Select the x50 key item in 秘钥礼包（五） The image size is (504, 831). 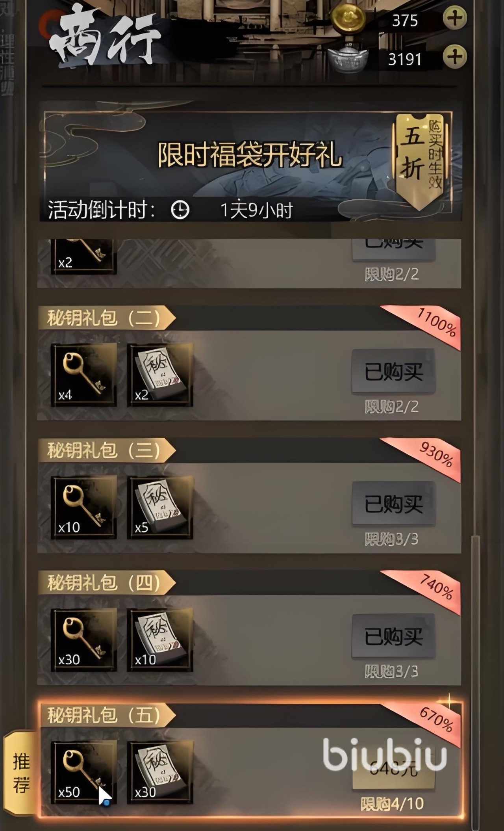coord(84,772)
